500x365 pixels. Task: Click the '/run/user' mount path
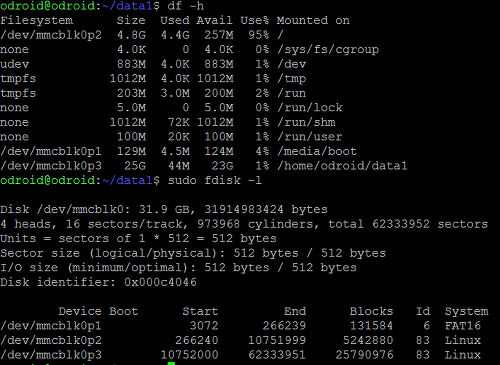tap(310, 137)
